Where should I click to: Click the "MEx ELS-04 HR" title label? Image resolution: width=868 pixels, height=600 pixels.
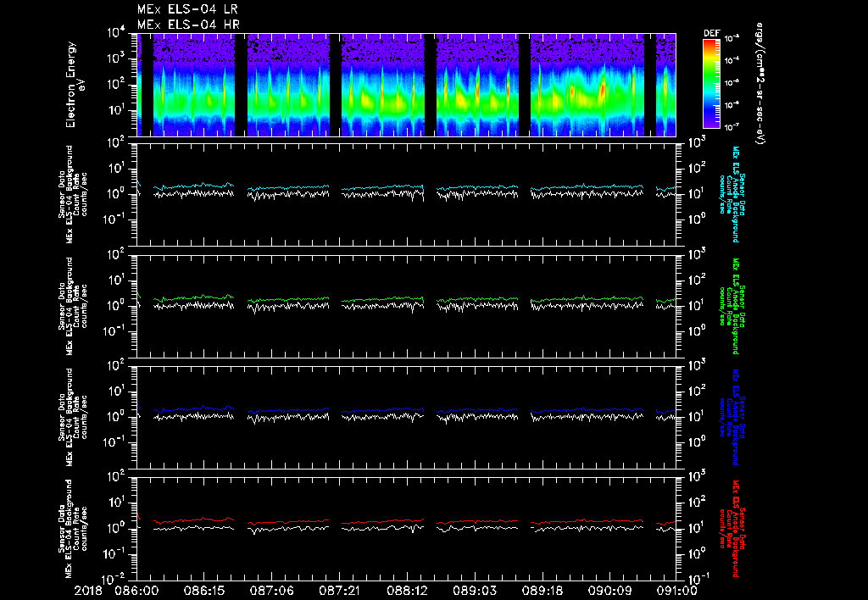click(x=187, y=25)
